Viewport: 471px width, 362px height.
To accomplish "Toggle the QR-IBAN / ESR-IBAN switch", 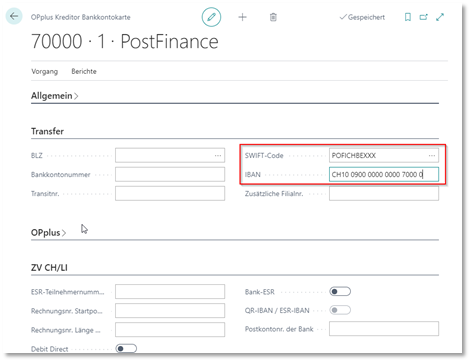I will click(x=340, y=310).
